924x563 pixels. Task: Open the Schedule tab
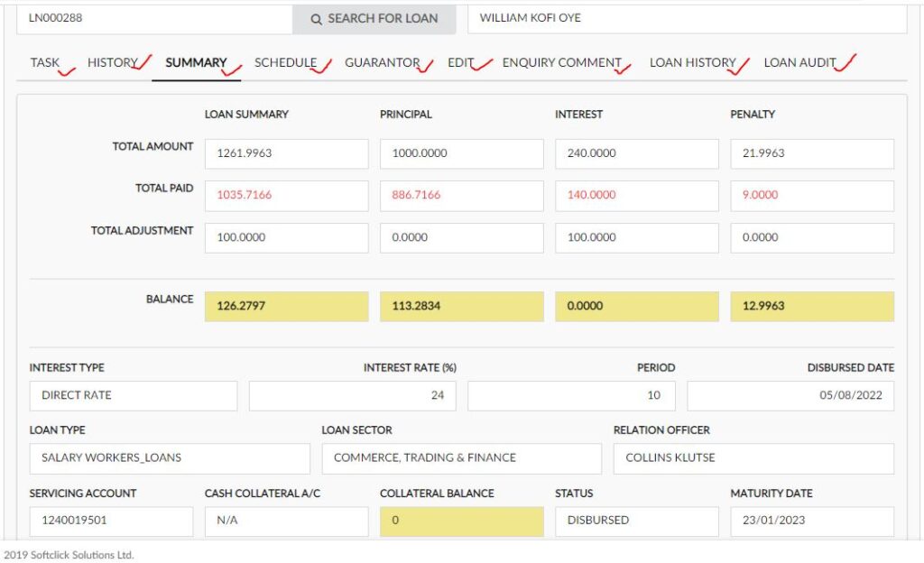[285, 63]
